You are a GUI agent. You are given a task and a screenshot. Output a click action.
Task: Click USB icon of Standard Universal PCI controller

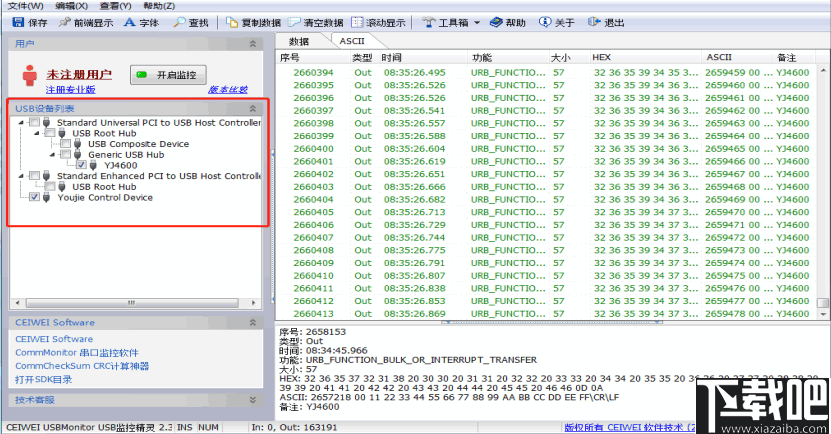point(47,122)
